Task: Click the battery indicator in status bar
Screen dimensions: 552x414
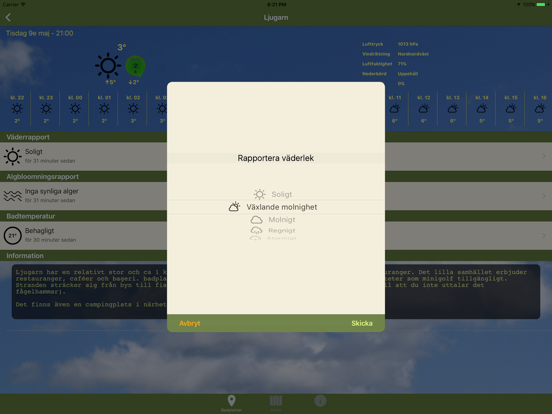Action: tap(541, 4)
